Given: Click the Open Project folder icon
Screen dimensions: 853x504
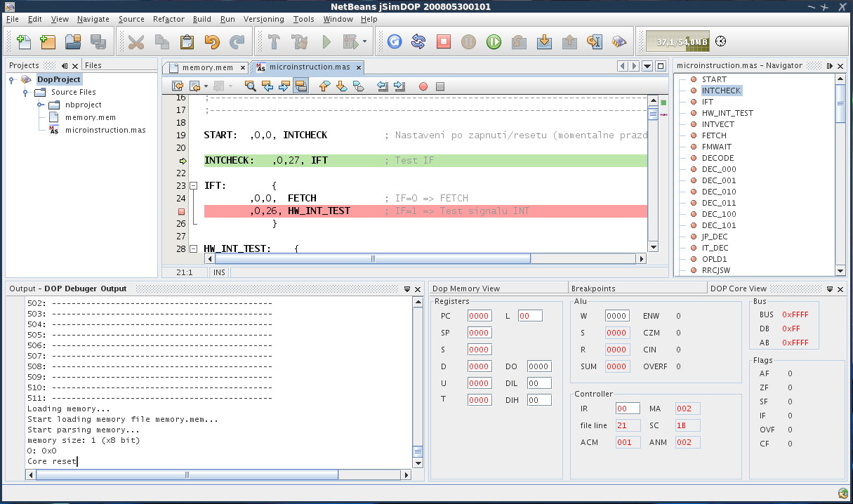Looking at the screenshot, I should pos(73,42).
